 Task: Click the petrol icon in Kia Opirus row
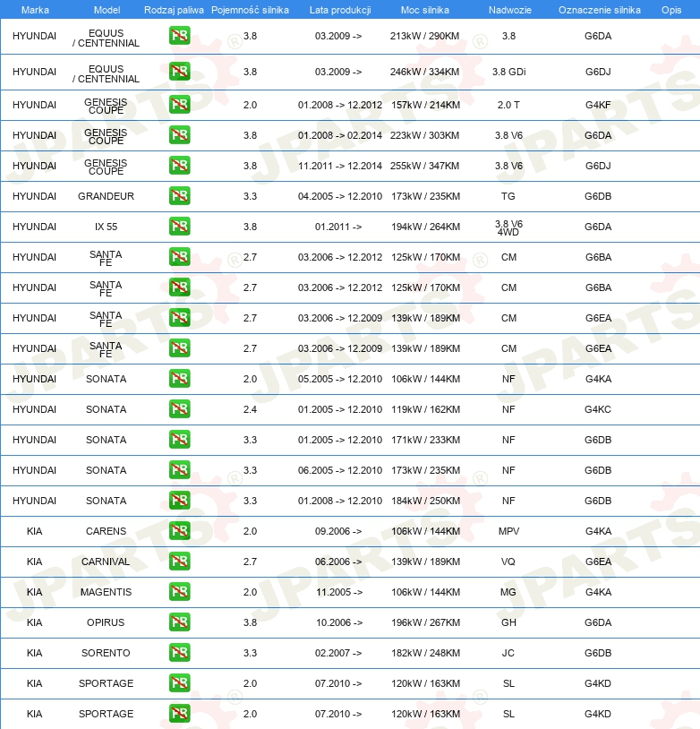point(179,622)
